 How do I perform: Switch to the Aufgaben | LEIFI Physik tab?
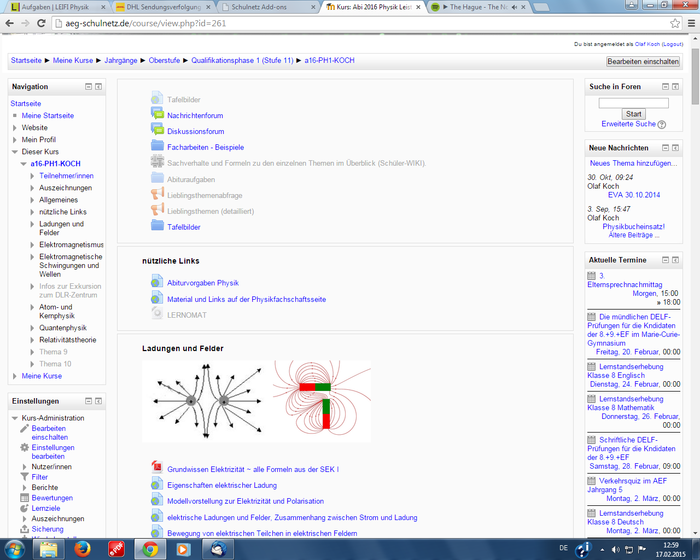[58, 7]
